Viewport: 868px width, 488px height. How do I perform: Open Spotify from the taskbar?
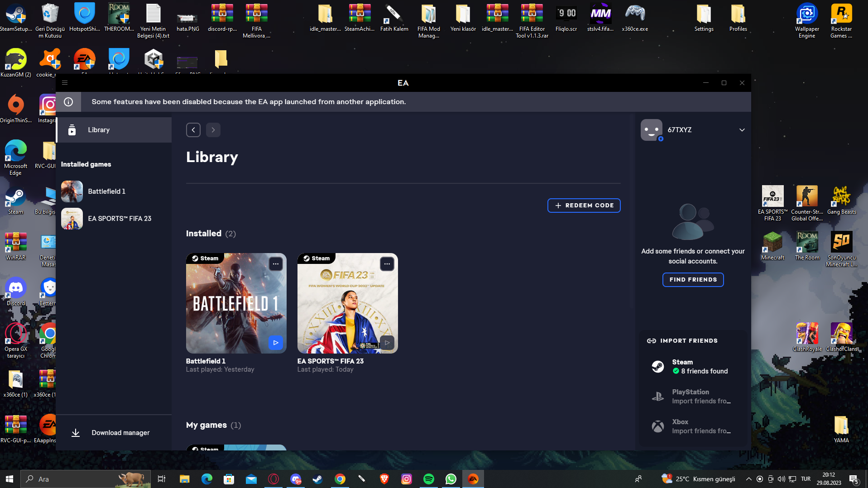click(429, 479)
